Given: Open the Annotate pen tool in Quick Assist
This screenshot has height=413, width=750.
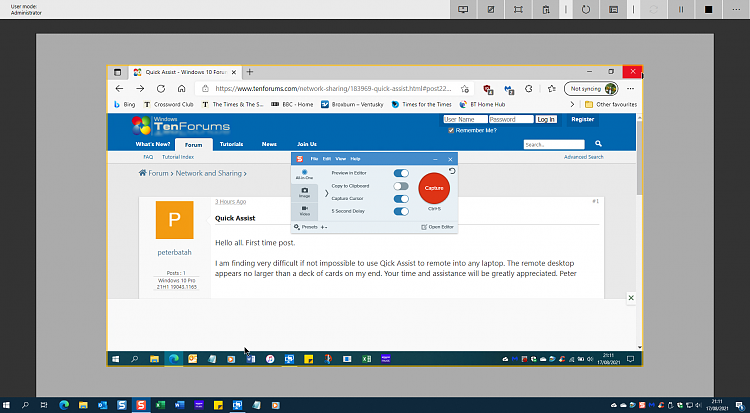Looking at the screenshot, I should (491, 10).
